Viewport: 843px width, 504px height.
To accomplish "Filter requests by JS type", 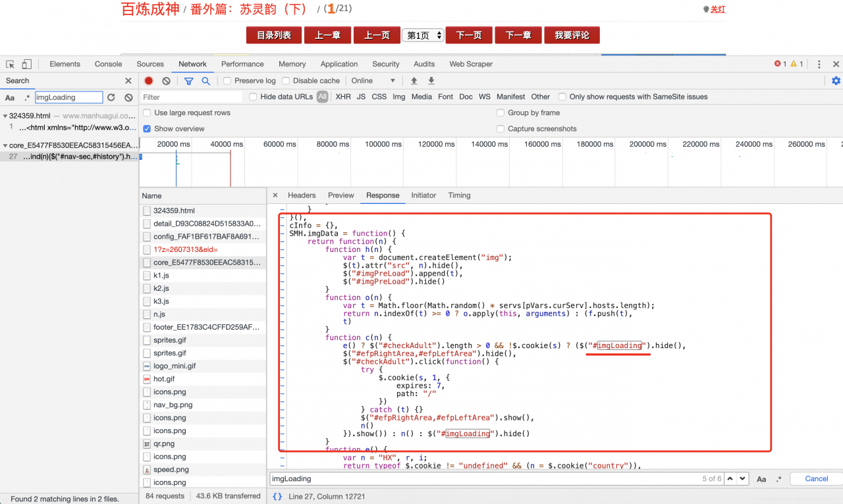I will click(x=361, y=97).
